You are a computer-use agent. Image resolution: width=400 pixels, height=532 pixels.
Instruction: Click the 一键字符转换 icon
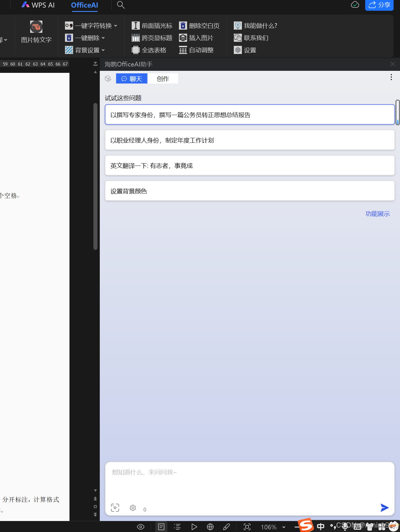(x=69, y=26)
